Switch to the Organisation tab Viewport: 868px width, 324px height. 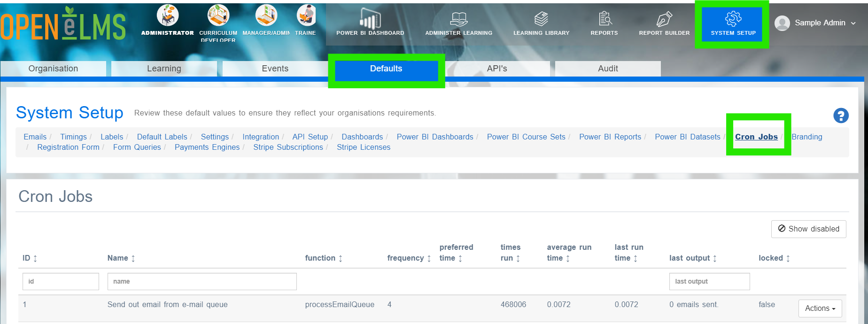pos(53,69)
